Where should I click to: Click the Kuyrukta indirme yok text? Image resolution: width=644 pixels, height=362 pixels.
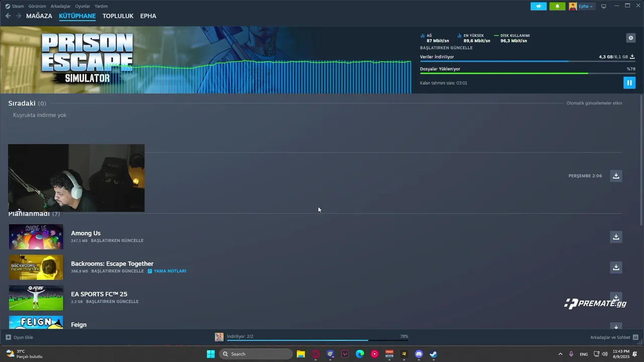point(40,115)
